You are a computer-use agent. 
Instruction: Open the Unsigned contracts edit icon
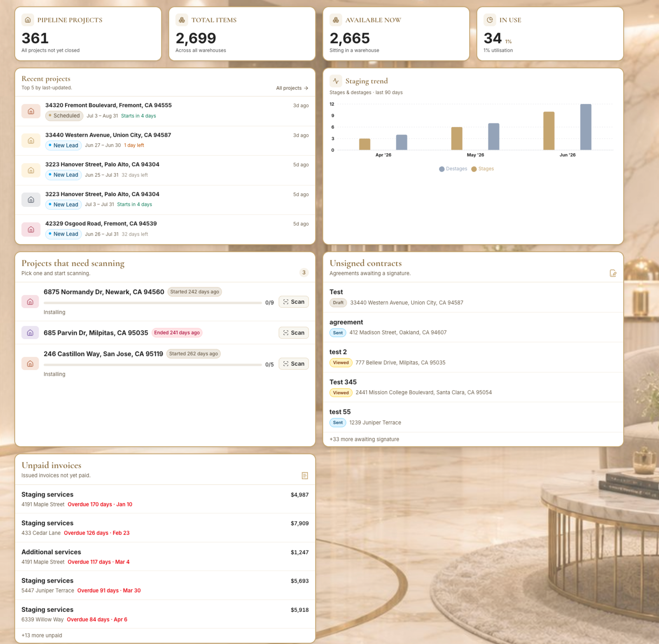[613, 273]
